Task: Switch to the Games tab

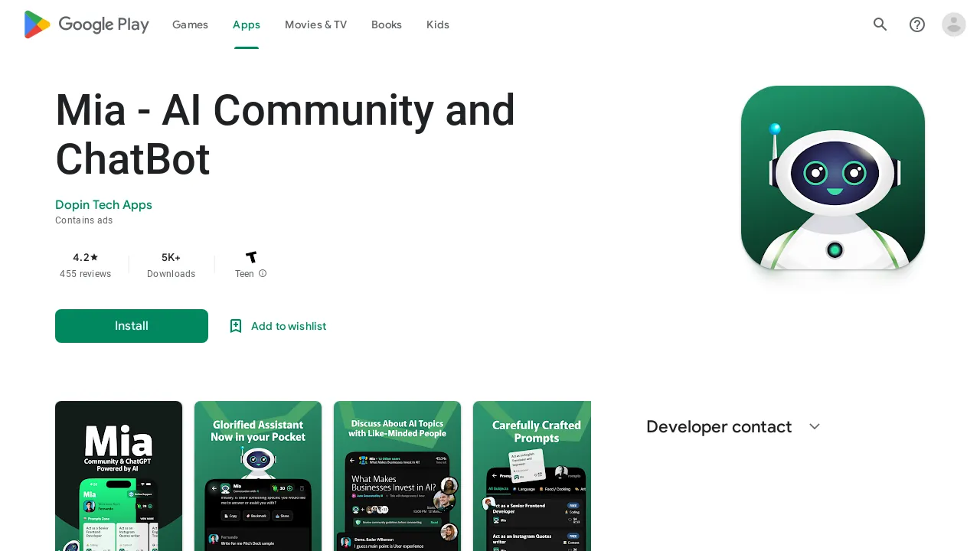Action: (x=190, y=24)
